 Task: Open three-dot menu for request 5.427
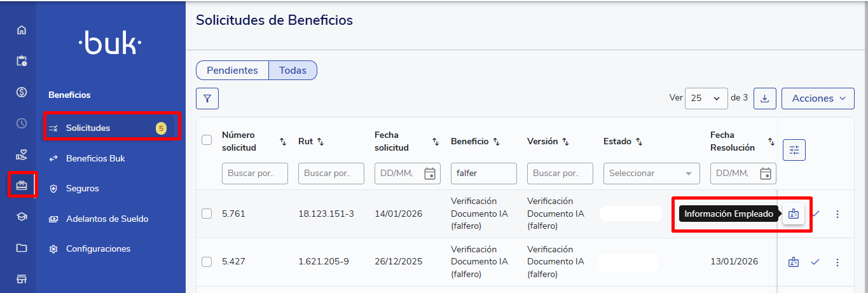(x=837, y=262)
